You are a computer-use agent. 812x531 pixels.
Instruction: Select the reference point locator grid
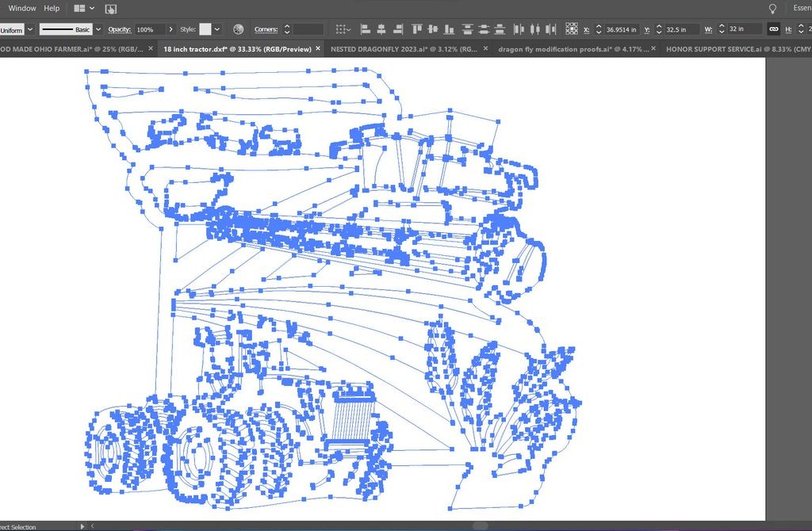click(x=572, y=29)
